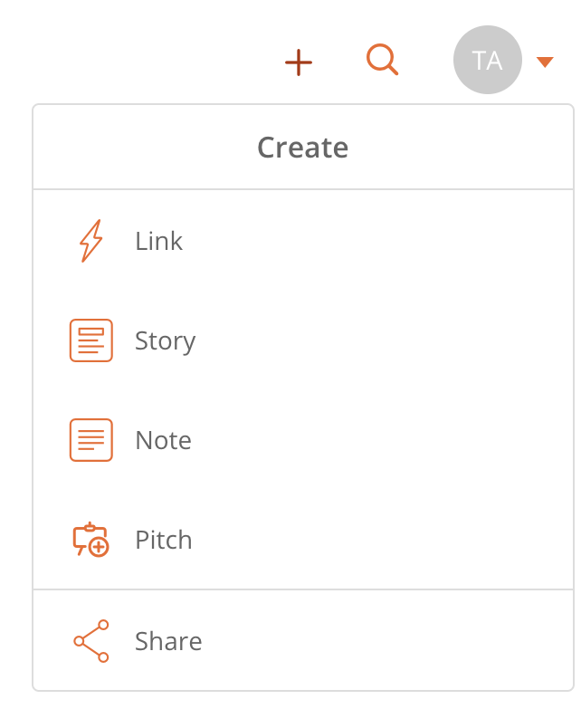Click the Create menu header

coord(303,148)
